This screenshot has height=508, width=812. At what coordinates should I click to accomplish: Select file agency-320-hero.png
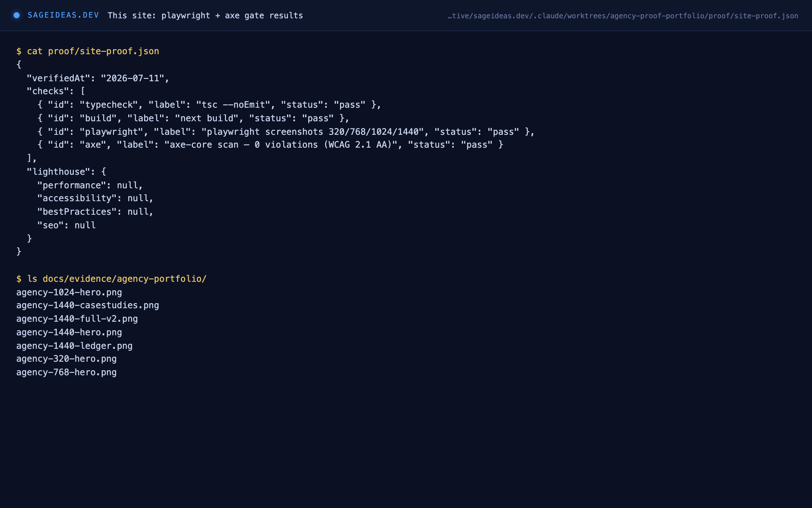pos(66,359)
